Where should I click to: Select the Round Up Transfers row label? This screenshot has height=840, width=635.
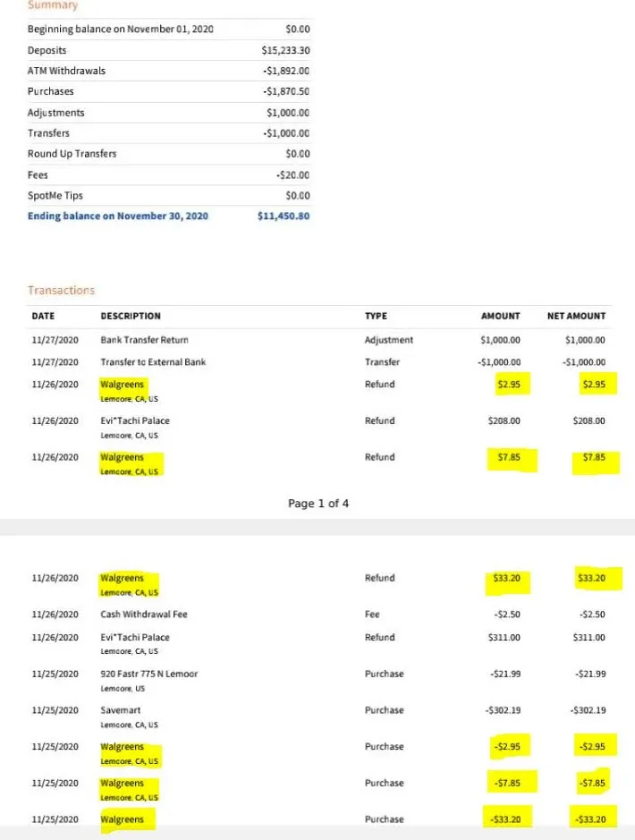click(x=72, y=154)
